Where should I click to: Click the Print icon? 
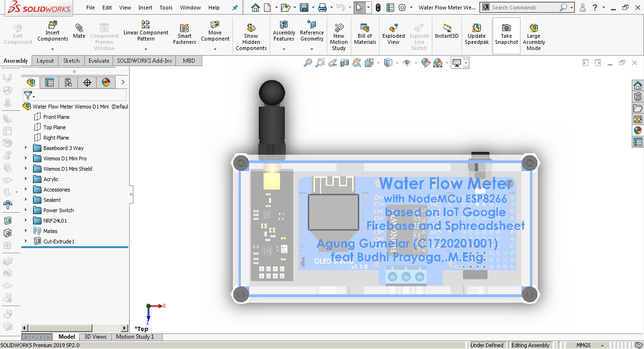322,8
